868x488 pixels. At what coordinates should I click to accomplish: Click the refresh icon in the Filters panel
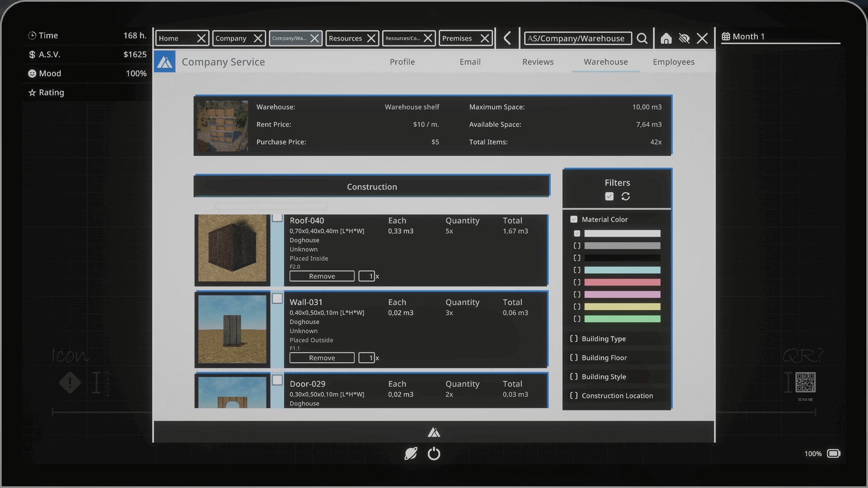click(626, 197)
